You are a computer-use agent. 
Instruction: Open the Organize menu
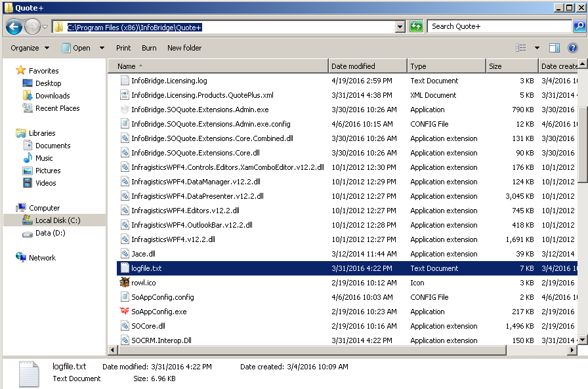tap(30, 48)
